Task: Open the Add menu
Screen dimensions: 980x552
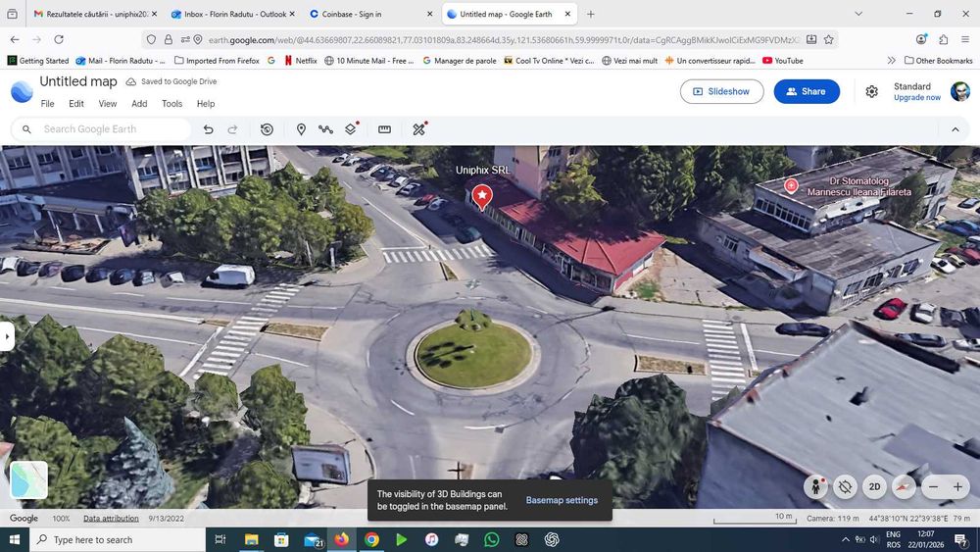Action: pyautogui.click(x=139, y=104)
